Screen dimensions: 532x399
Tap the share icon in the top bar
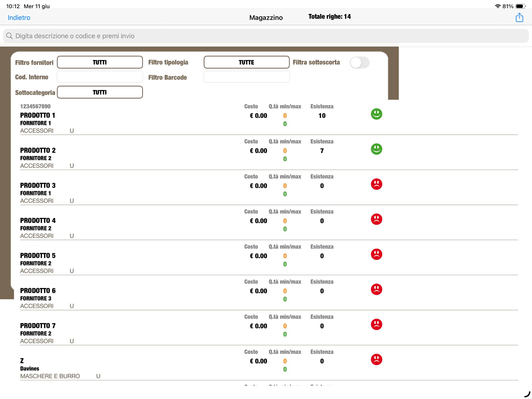[x=519, y=17]
